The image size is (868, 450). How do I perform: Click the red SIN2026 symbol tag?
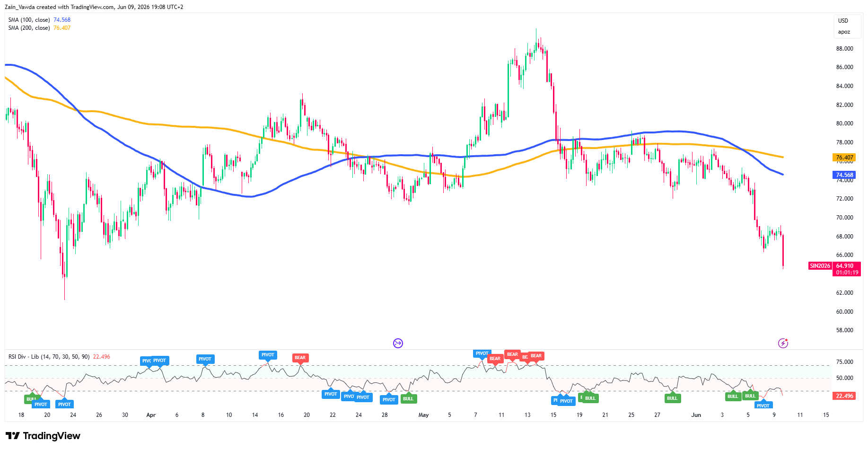point(820,266)
